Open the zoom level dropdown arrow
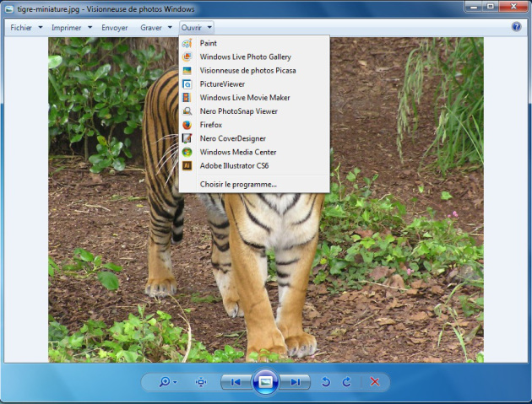This screenshot has width=532, height=404. (175, 382)
